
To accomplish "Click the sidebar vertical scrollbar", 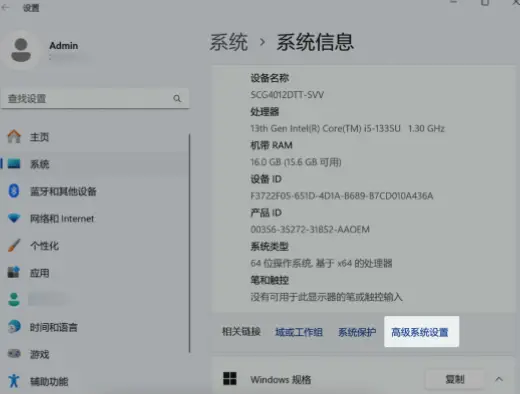I will (189, 243).
